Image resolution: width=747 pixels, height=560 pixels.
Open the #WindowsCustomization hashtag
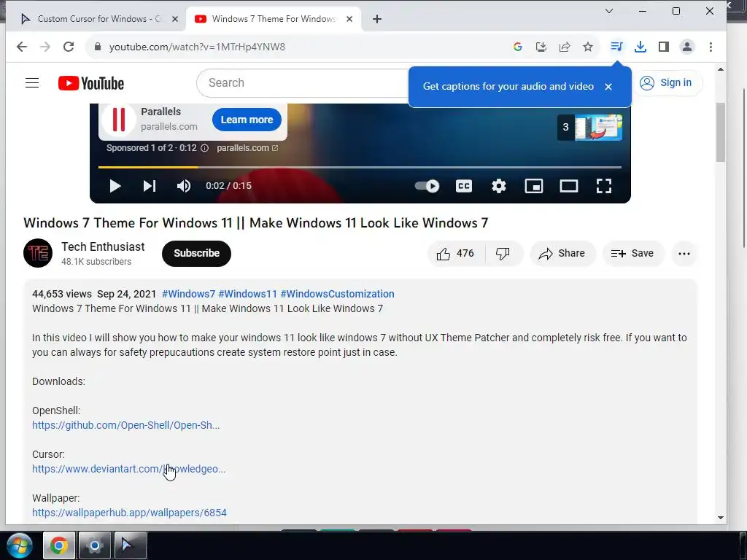337,294
